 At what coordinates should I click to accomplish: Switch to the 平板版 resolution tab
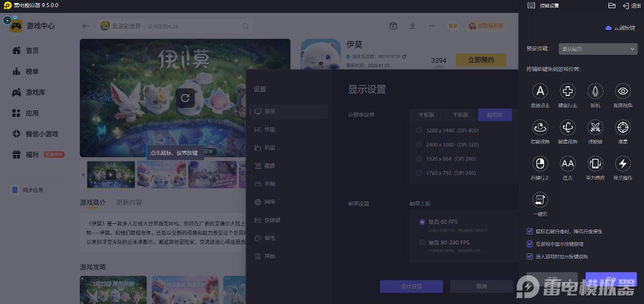tap(427, 115)
